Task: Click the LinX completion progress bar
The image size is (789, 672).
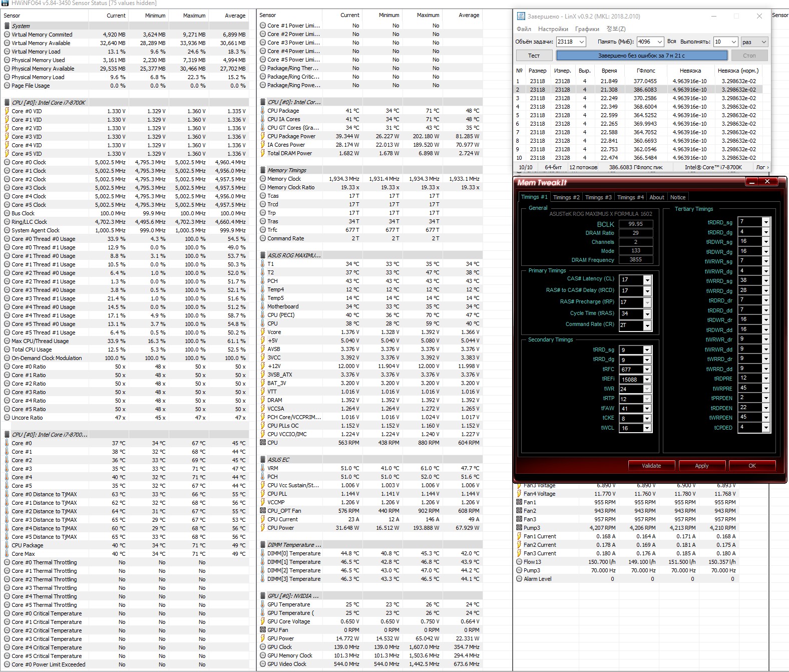Action: pyautogui.click(x=642, y=56)
